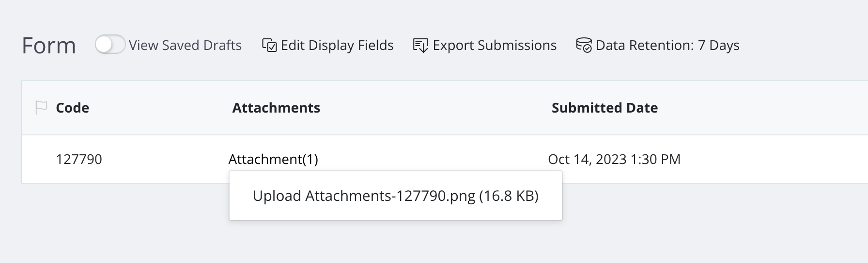Toggle the View Saved Drafts switch
The height and width of the screenshot is (263, 868).
click(x=110, y=45)
